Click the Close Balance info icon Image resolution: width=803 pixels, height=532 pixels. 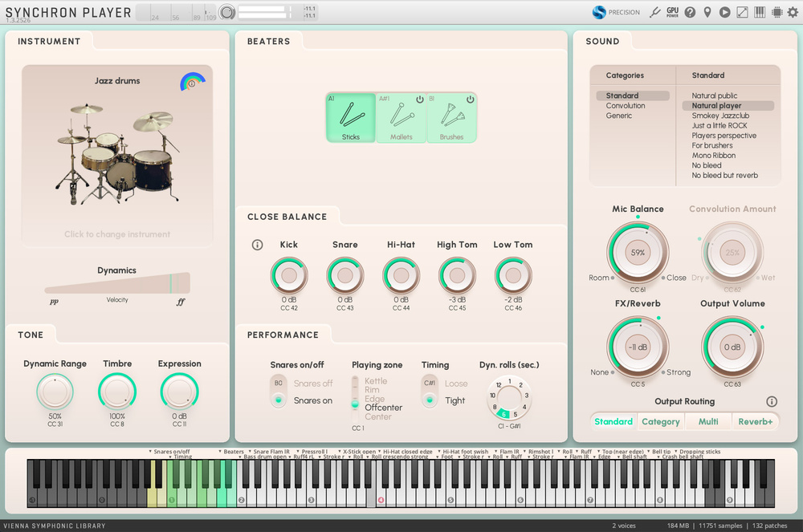click(x=257, y=245)
